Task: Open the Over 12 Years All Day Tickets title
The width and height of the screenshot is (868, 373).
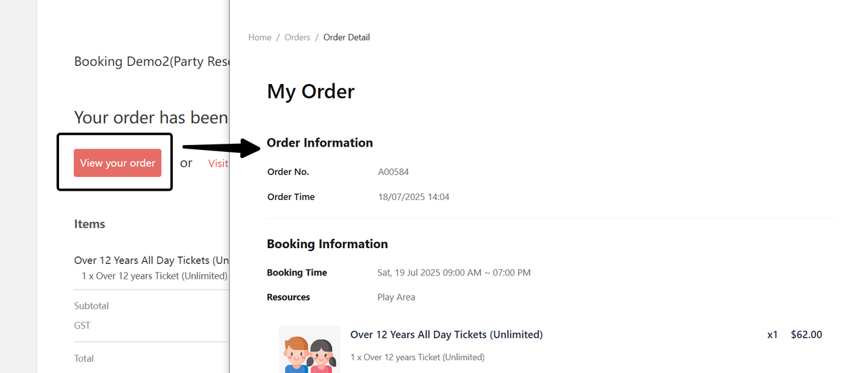Action: (446, 334)
